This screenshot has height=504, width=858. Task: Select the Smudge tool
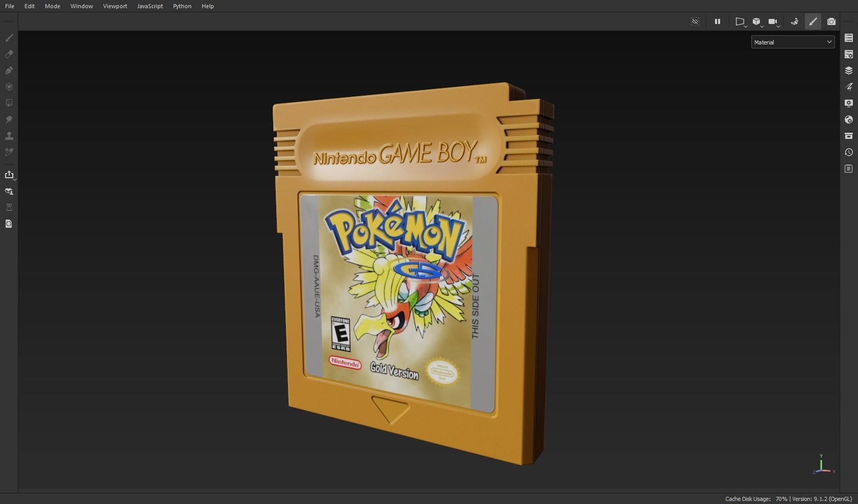(9, 119)
